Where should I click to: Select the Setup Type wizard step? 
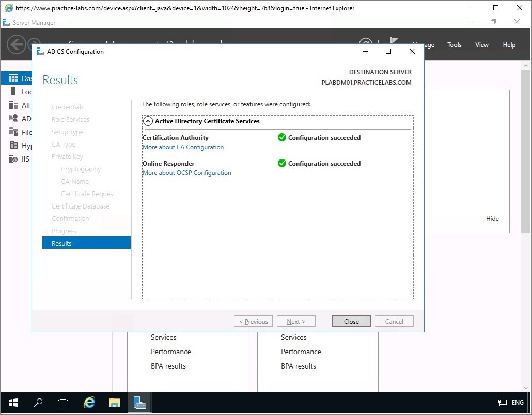(68, 132)
